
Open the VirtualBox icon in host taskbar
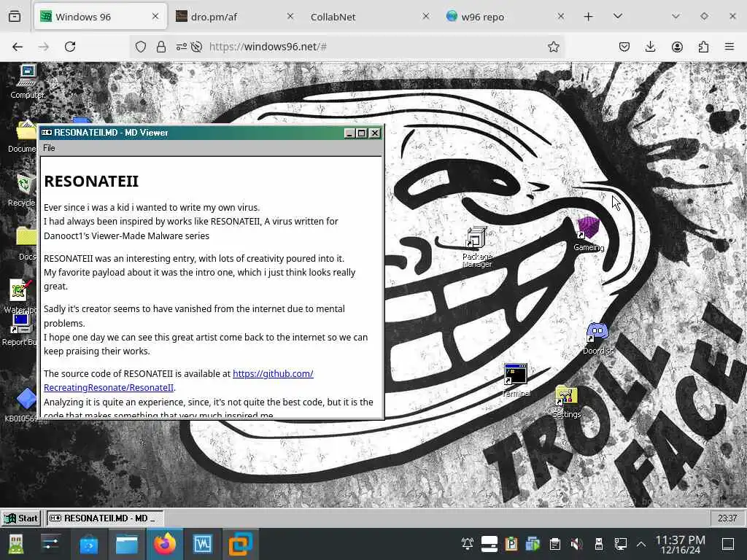pyautogui.click(x=240, y=544)
